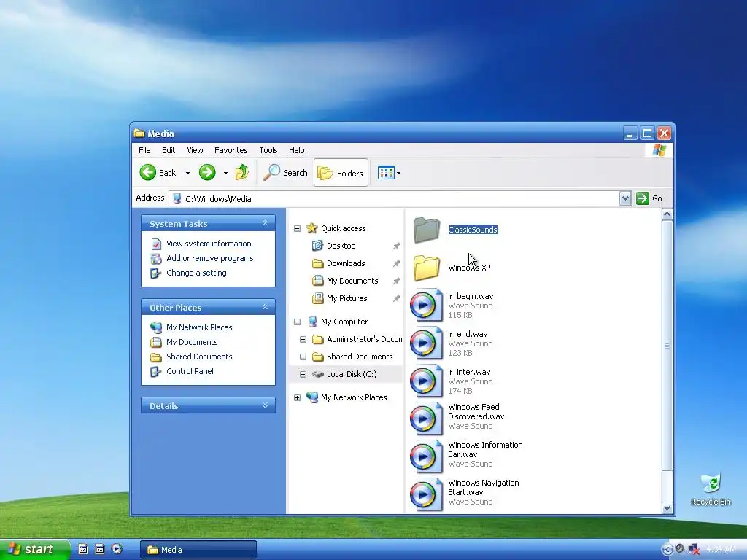Click the Media taskbar button
Image resolution: width=747 pixels, height=560 pixels.
(198, 550)
